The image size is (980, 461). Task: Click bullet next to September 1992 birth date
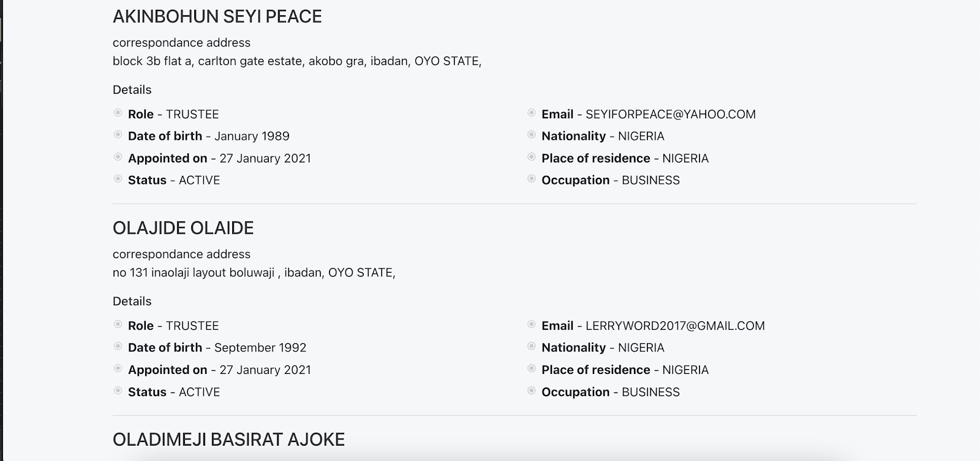(x=118, y=346)
